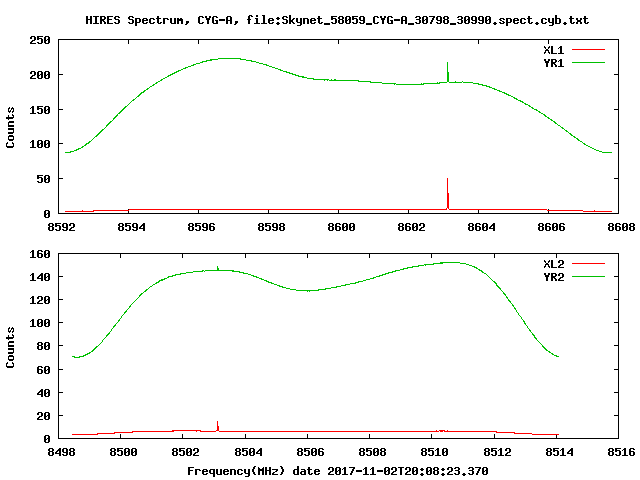640x480 pixels.
Task: Click the red XL2 spike near 8503 MHz
Action: pos(218,426)
